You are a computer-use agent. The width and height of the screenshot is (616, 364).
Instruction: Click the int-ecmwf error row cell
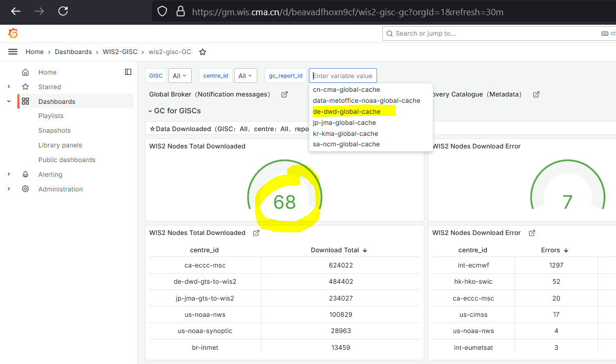[473, 265]
